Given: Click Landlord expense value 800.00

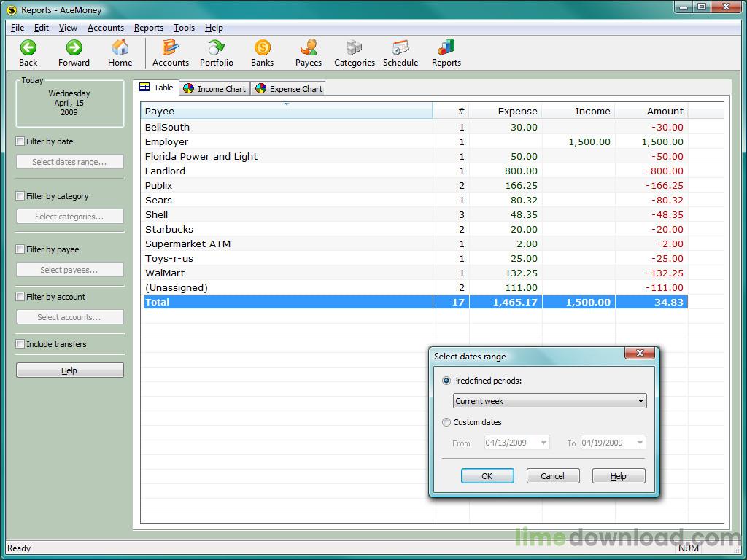Looking at the screenshot, I should coord(521,171).
